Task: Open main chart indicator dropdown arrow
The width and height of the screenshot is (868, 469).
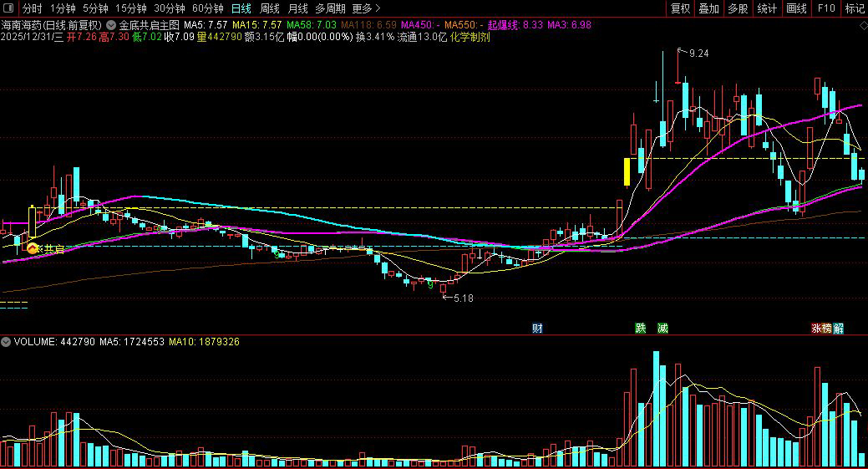Action: click(x=111, y=25)
